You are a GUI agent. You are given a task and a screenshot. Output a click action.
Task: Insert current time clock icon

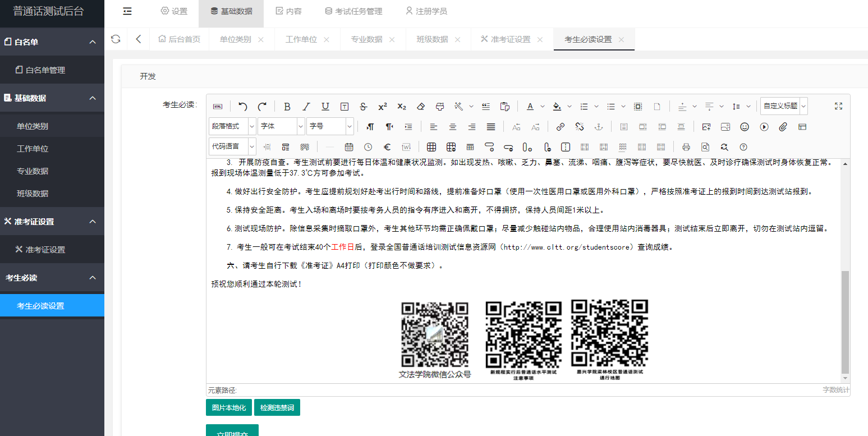click(368, 147)
